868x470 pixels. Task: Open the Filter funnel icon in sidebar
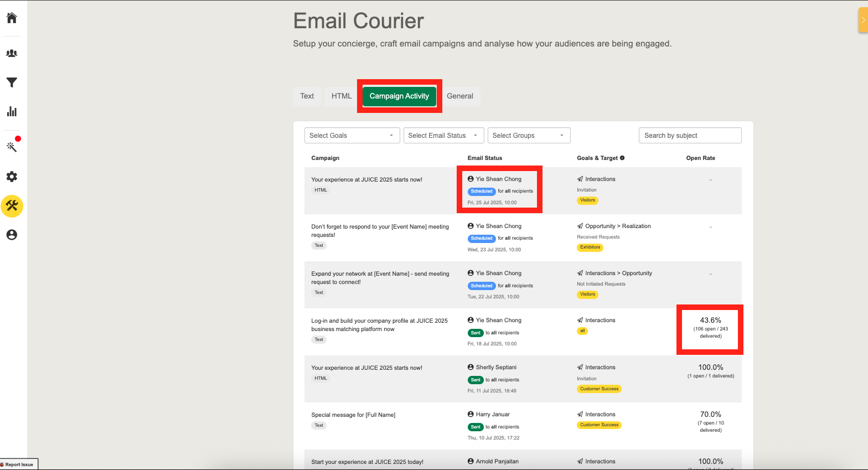coord(12,82)
